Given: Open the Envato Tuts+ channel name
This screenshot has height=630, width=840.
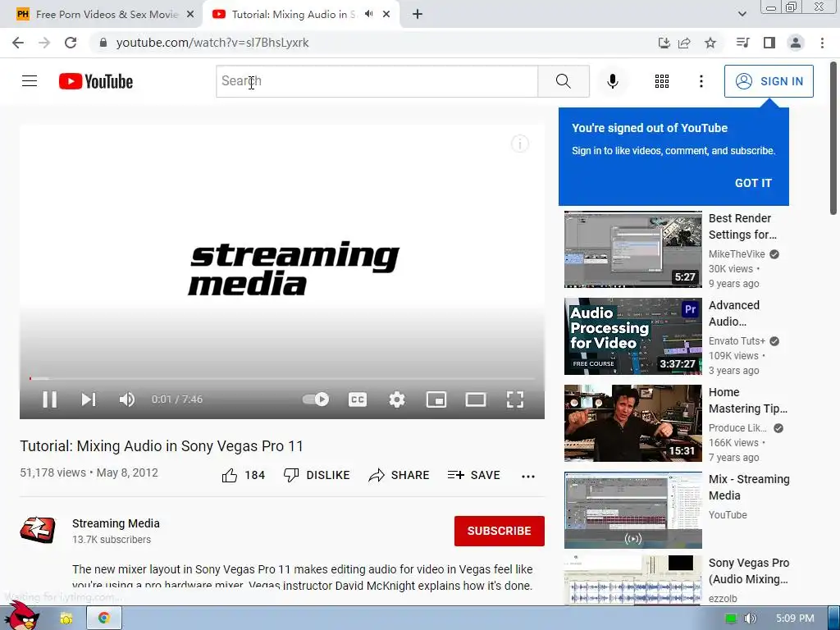Looking at the screenshot, I should [737, 340].
